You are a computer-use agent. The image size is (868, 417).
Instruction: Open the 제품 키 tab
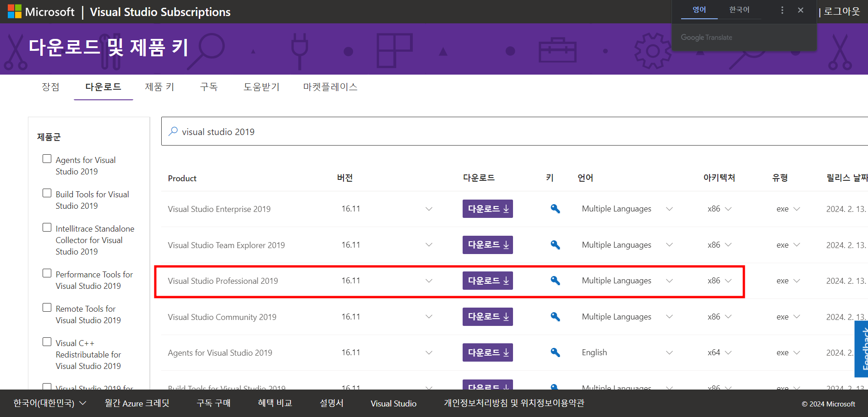(x=159, y=87)
